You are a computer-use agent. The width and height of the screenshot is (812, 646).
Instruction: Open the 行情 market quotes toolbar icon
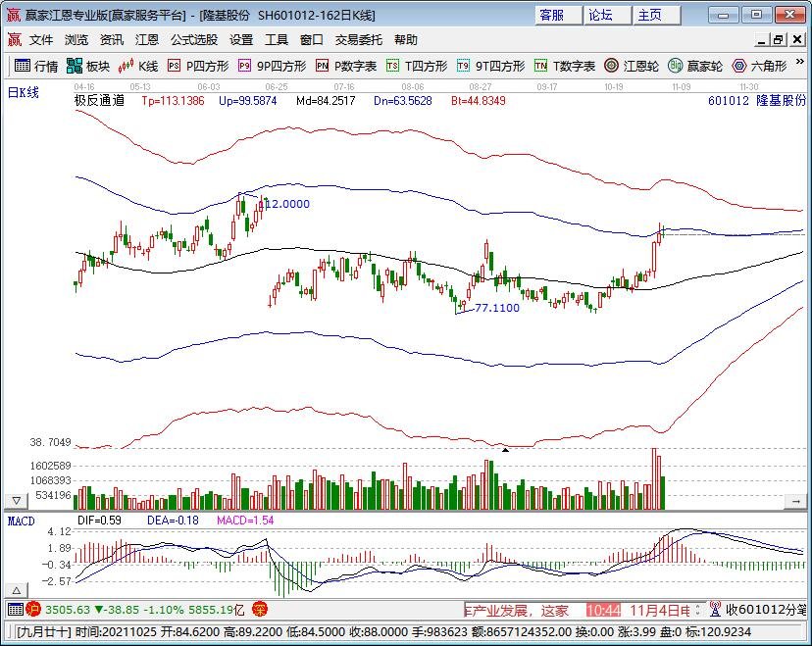click(35, 66)
